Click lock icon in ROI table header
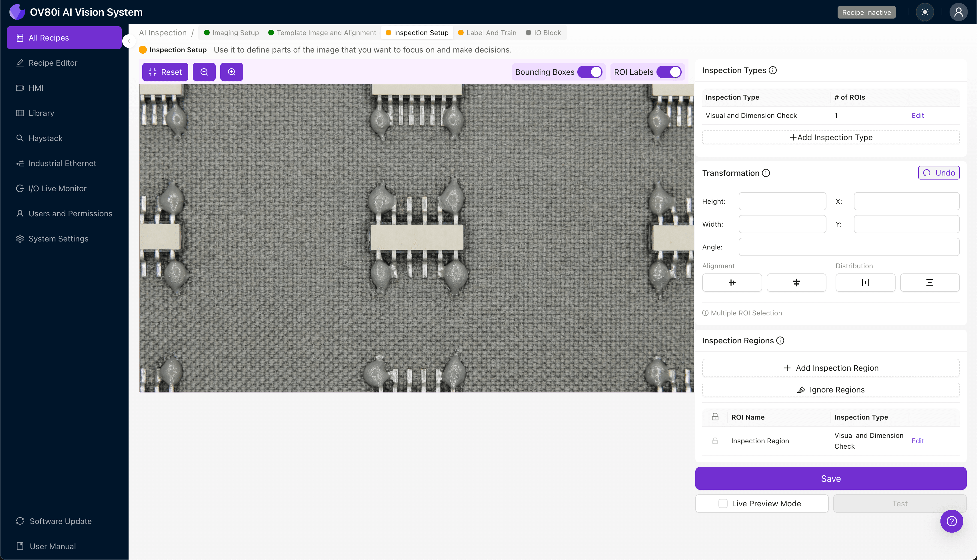This screenshot has height=560, width=977. (715, 417)
